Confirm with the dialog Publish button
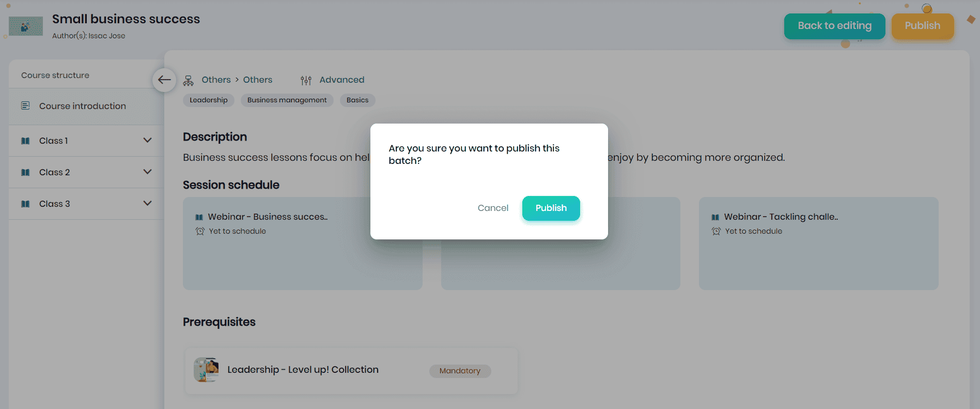 [x=551, y=208]
